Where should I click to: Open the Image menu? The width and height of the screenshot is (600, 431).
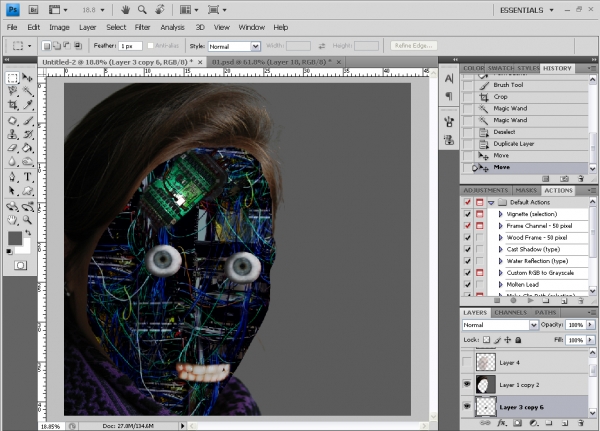point(59,27)
